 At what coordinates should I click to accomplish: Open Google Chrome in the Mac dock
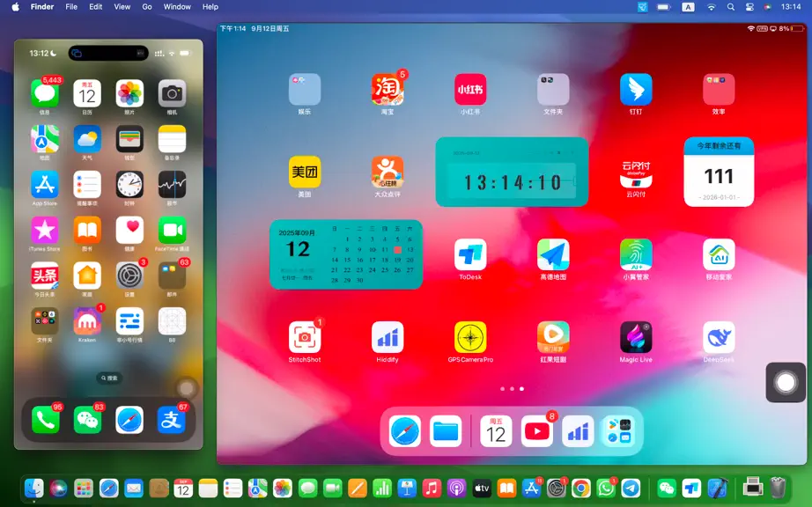tap(581, 488)
